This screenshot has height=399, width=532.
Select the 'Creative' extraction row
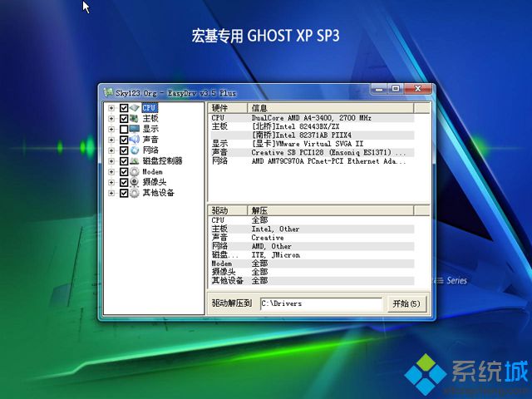pyautogui.click(x=311, y=238)
